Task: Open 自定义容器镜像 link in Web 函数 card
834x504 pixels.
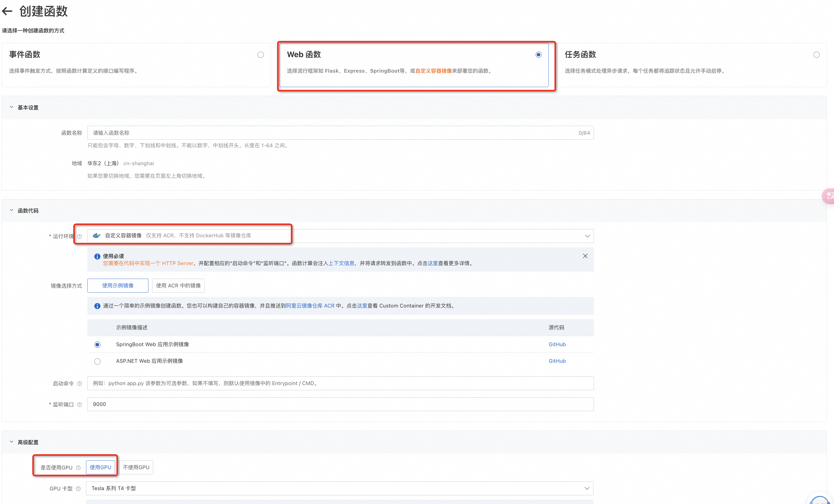Action: 434,71
